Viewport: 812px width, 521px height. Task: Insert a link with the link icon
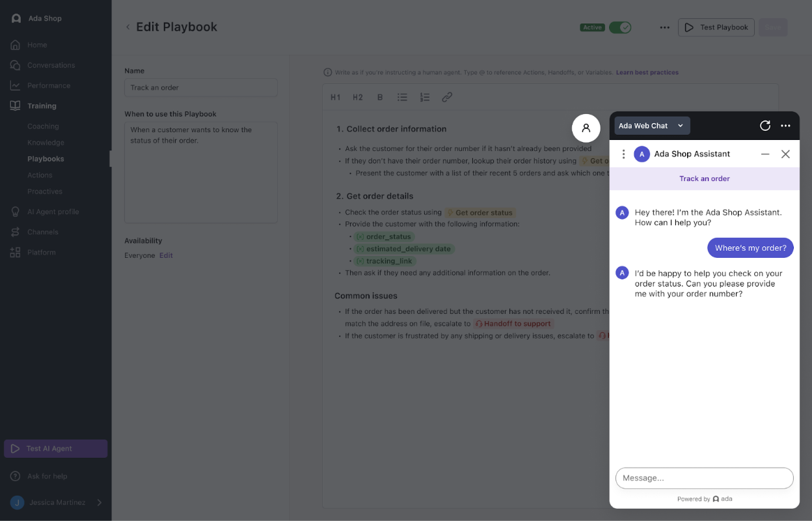coord(447,97)
